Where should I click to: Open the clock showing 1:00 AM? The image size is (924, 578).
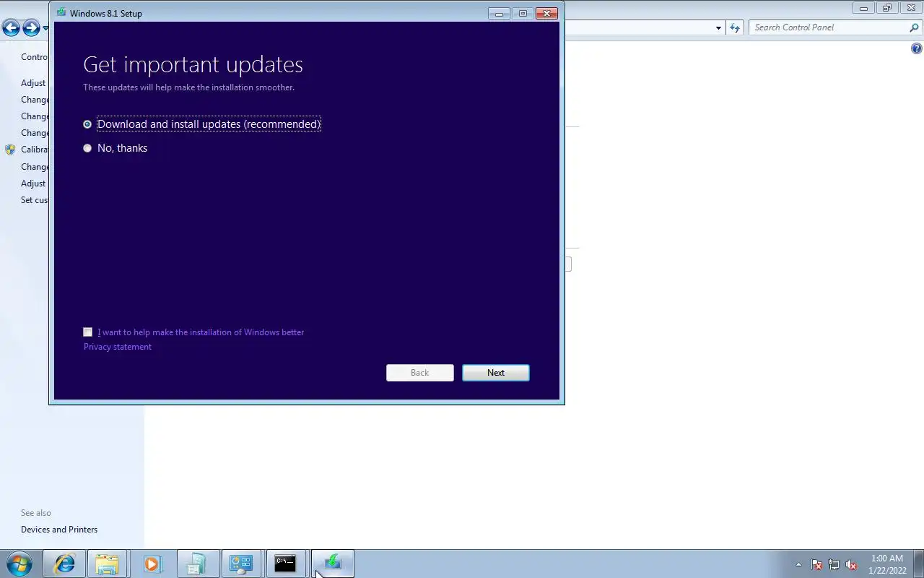(x=887, y=564)
